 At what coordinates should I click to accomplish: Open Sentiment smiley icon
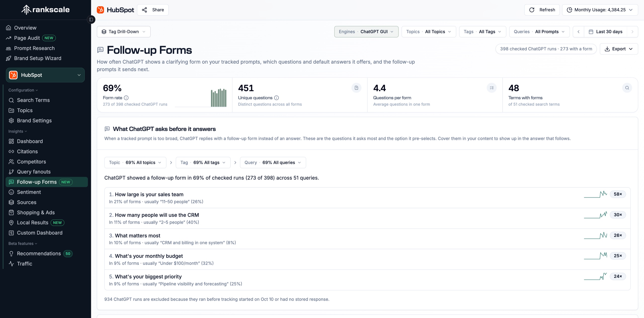pos(11,192)
